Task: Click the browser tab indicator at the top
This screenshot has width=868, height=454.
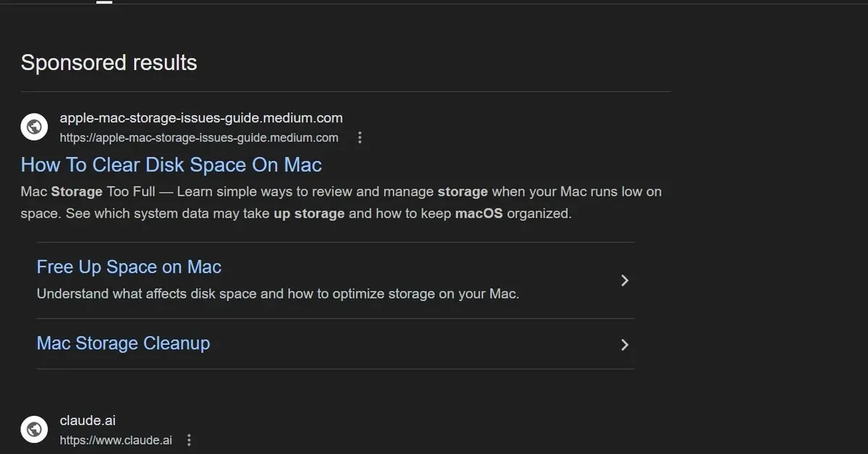Action: click(103, 2)
